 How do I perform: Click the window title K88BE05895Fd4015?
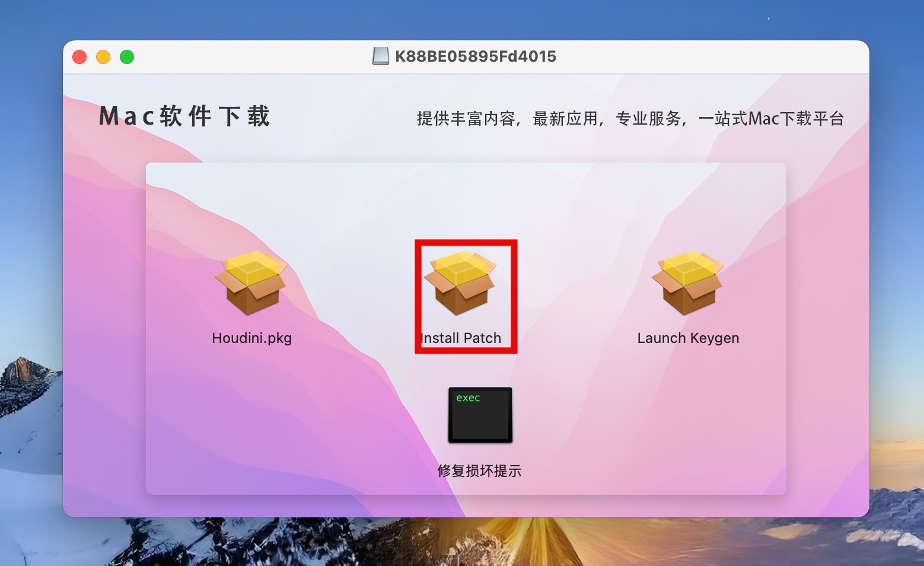tap(476, 56)
